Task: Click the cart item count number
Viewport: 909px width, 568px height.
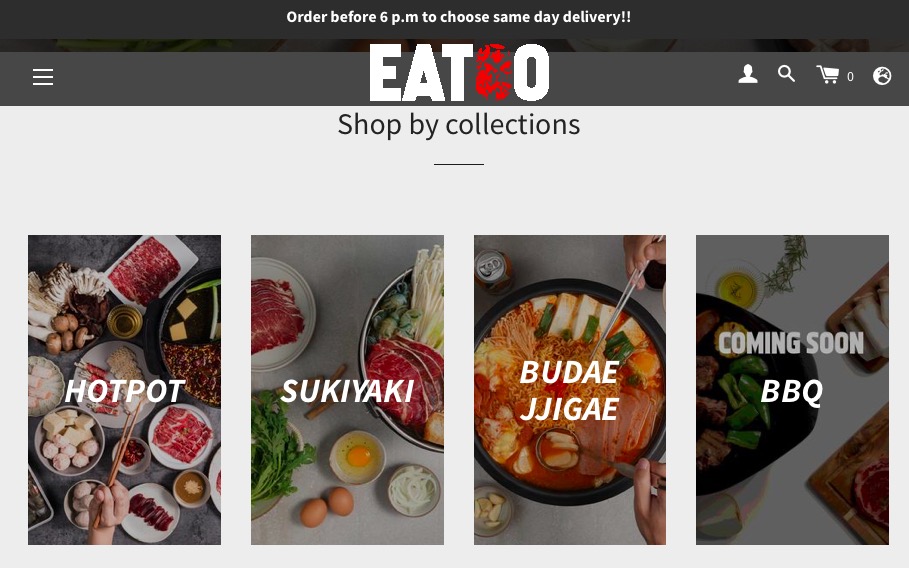Action: [850, 77]
